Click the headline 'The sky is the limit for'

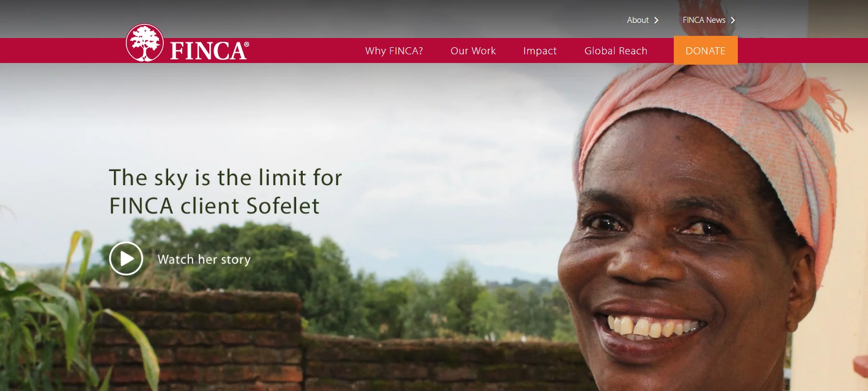(226, 178)
